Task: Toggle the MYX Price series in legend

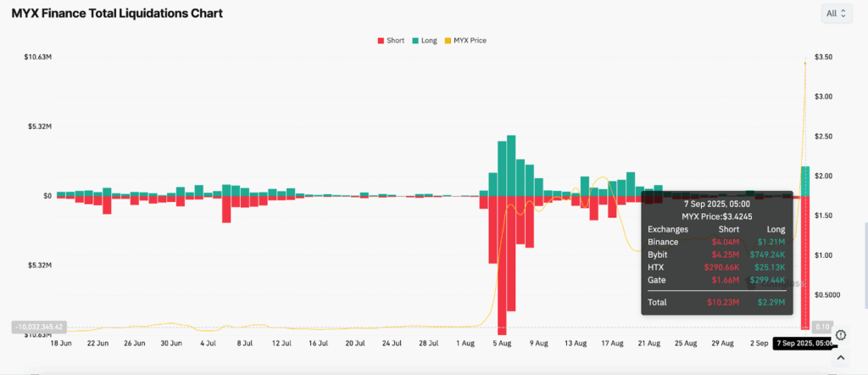Action: click(x=465, y=41)
